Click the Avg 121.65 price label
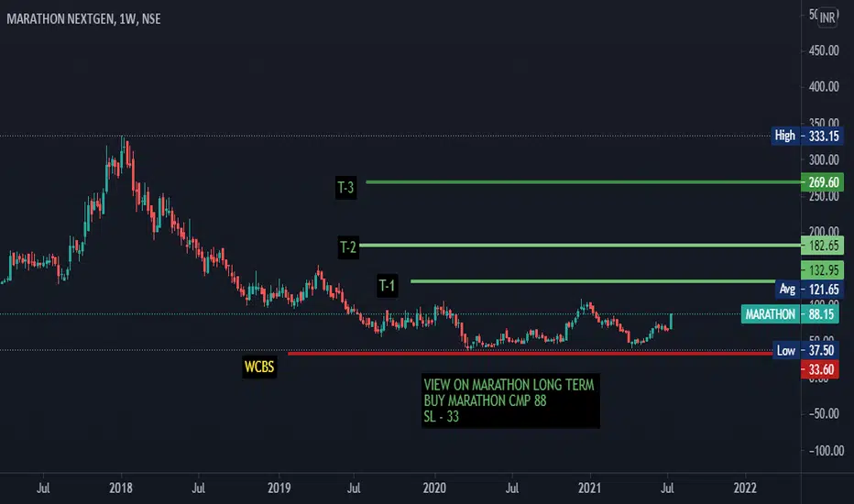The width and height of the screenshot is (854, 504). click(x=809, y=289)
